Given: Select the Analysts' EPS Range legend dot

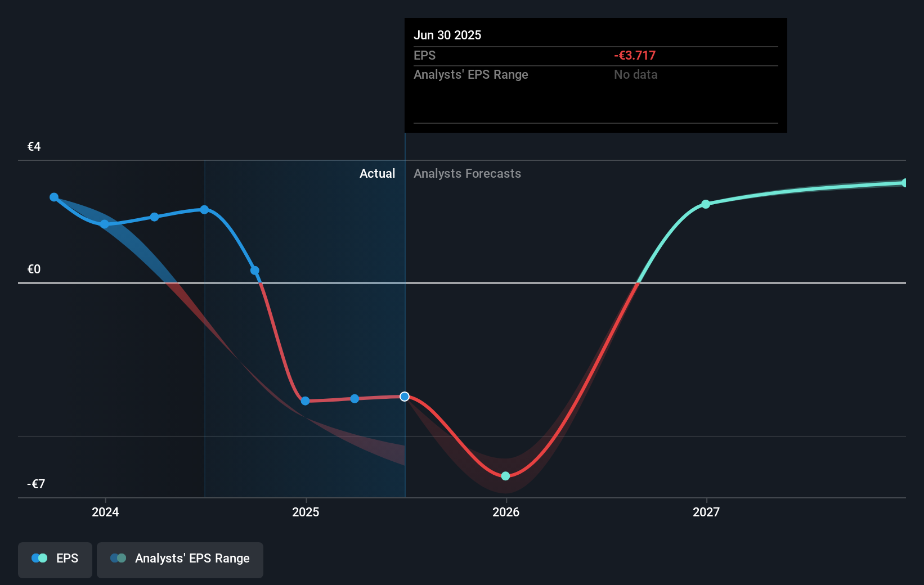Looking at the screenshot, I should click(x=119, y=558).
